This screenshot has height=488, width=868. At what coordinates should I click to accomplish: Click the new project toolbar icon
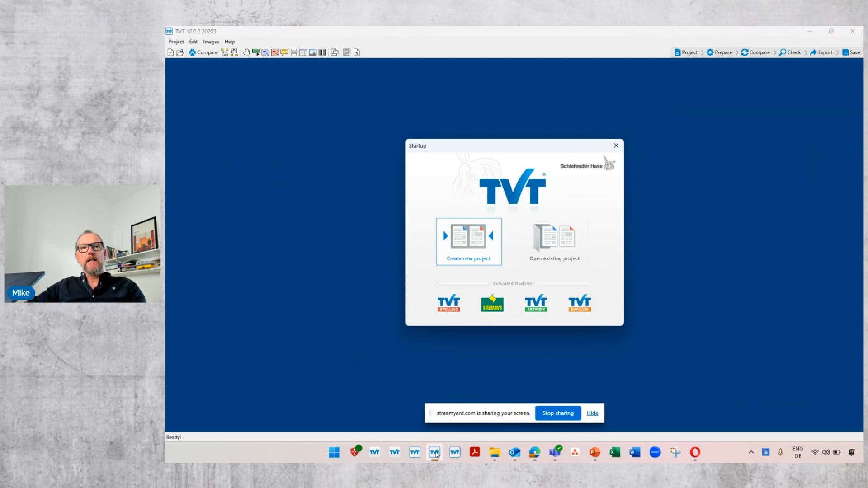tap(170, 52)
